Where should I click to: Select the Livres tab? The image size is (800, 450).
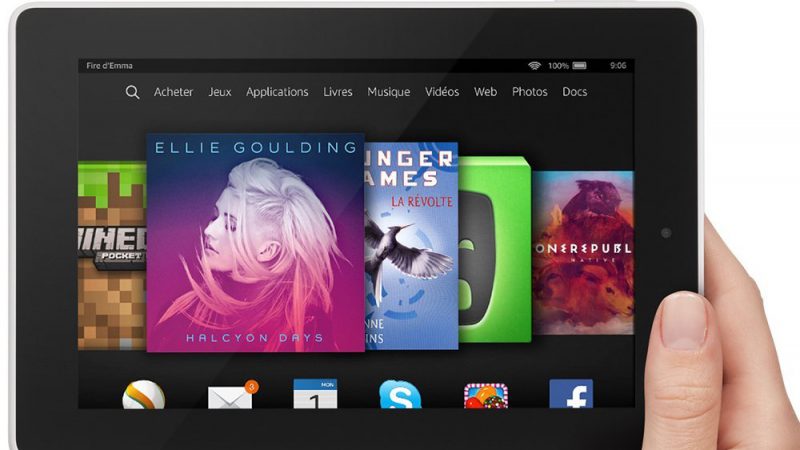coord(338,92)
